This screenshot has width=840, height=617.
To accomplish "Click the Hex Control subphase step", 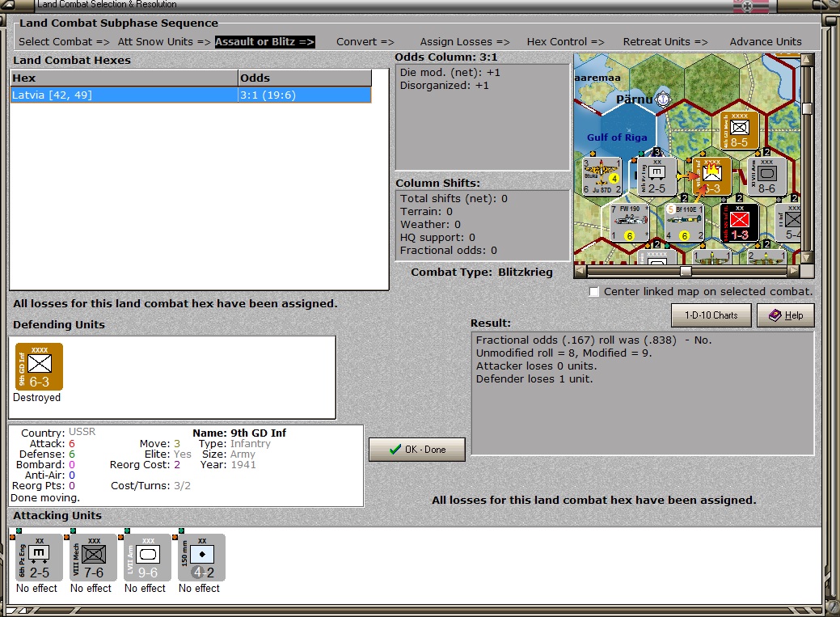I will (565, 42).
